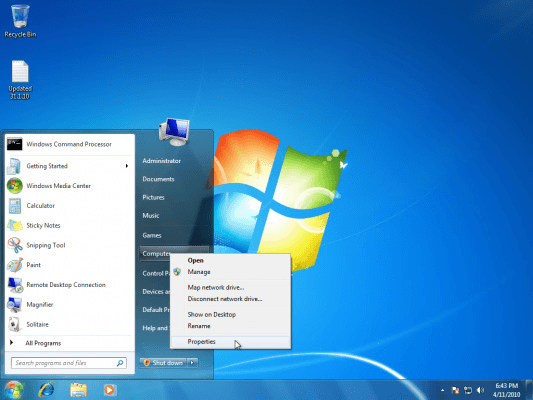Select Map network drive...

pyautogui.click(x=230, y=288)
